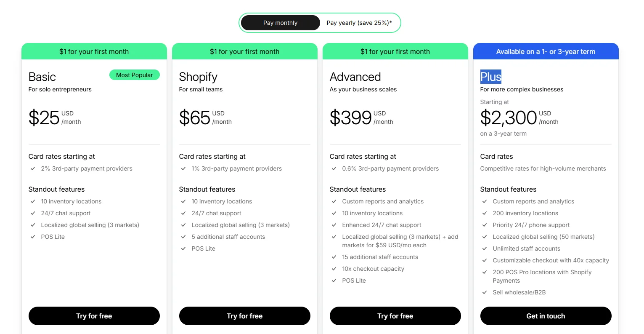Click the Available on a 1- or 3-year term banner

point(546,51)
